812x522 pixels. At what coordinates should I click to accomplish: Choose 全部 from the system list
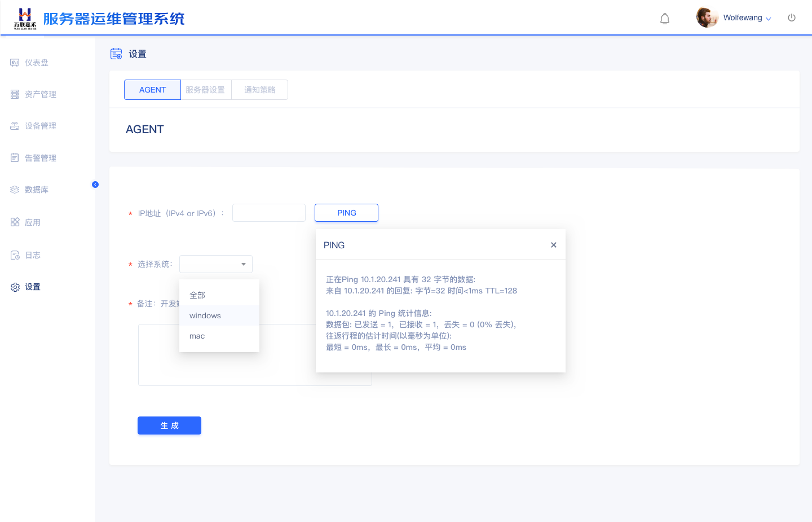[197, 295]
